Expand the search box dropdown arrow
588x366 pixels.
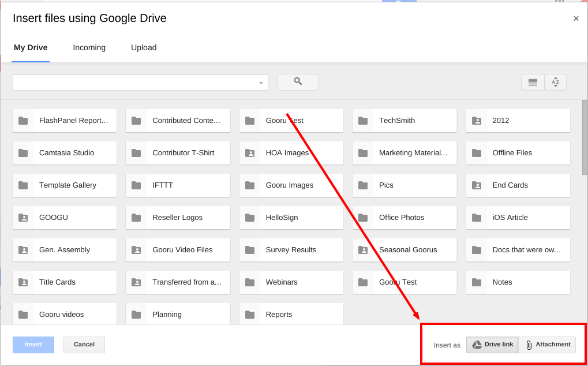pos(261,83)
